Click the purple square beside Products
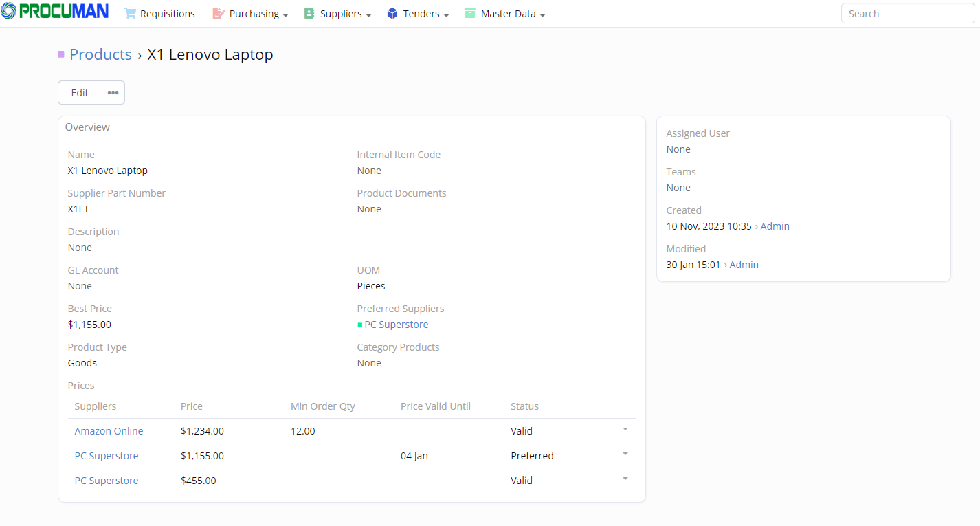 click(x=61, y=54)
